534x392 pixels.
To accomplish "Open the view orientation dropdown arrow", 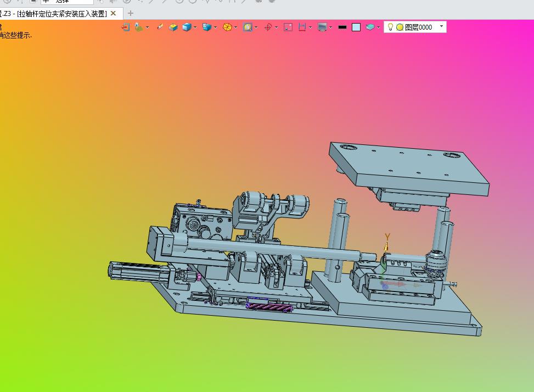I will pyautogui.click(x=216, y=27).
